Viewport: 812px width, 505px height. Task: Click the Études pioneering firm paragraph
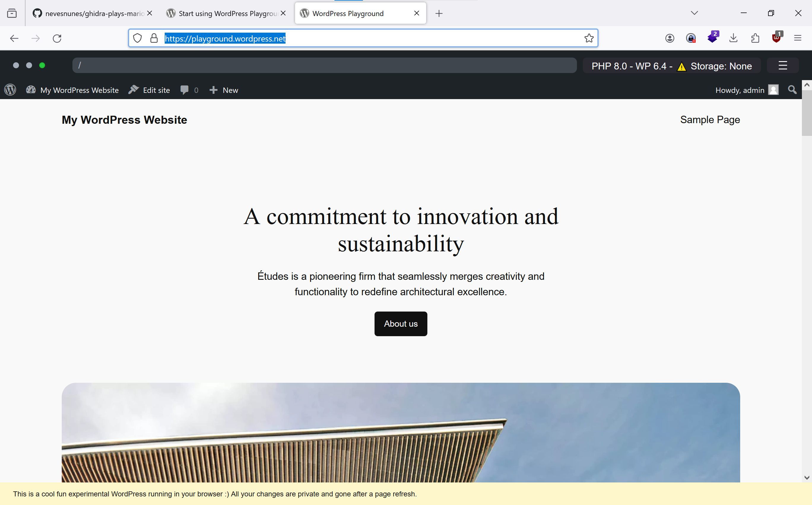pyautogui.click(x=401, y=284)
